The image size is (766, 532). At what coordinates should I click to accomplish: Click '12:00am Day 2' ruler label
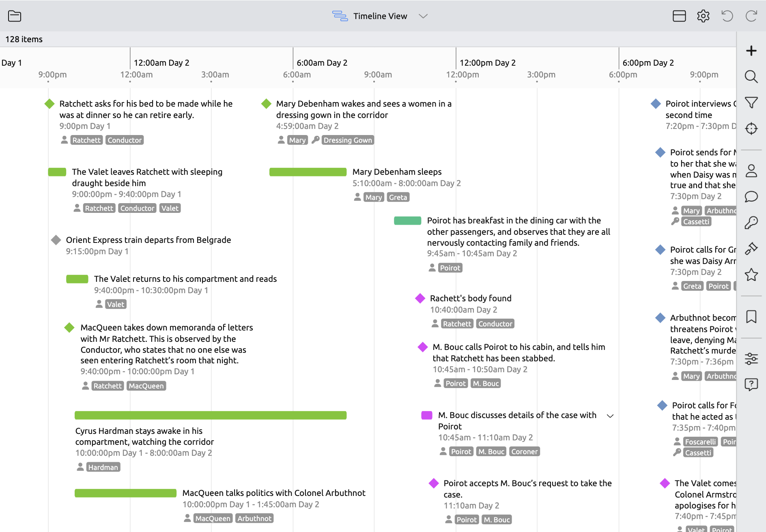coord(161,63)
